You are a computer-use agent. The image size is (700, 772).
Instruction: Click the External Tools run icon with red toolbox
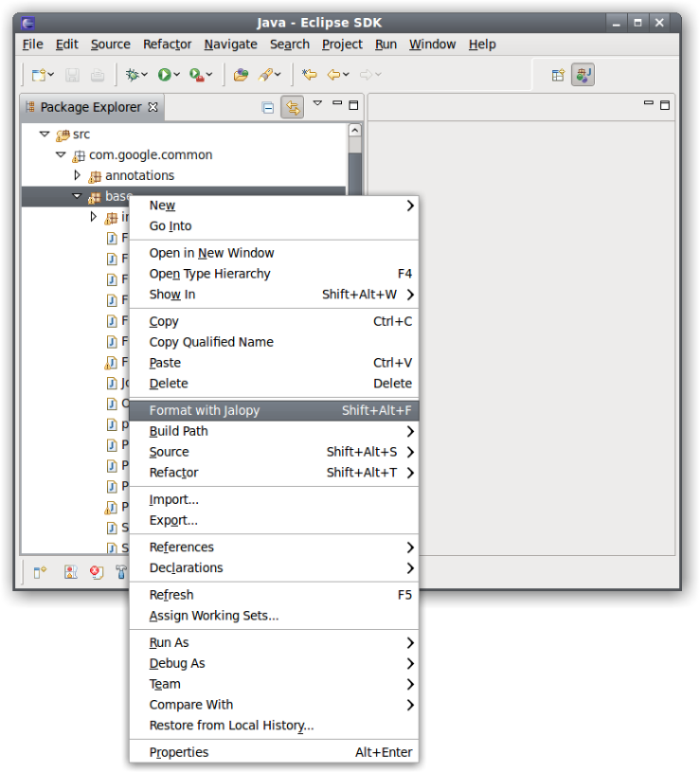click(x=196, y=75)
